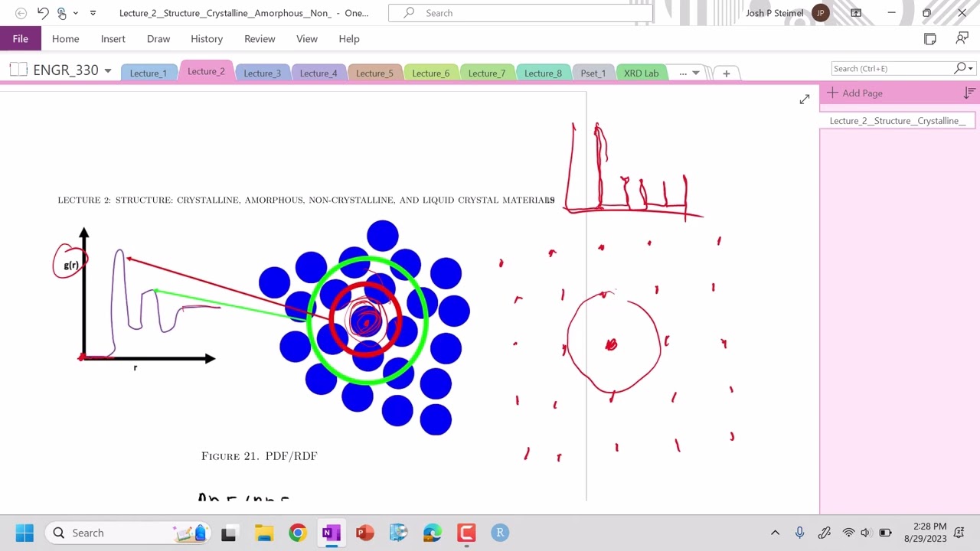
Task: Open the Insert ribbon tab
Action: tap(113, 39)
